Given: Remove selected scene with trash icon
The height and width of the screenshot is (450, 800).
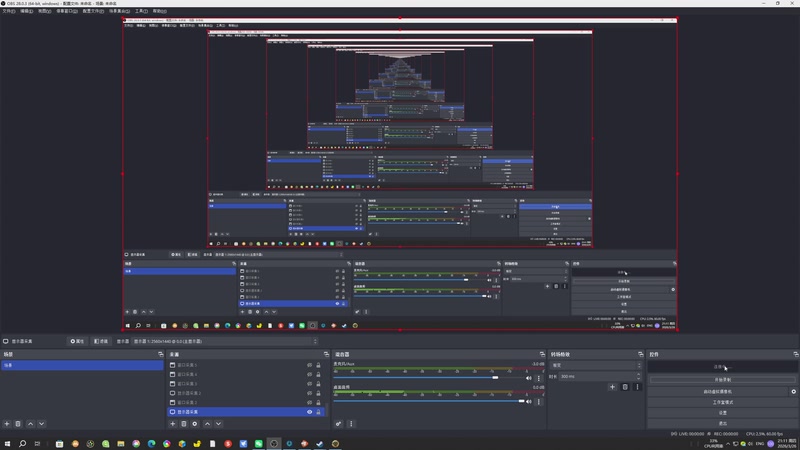Looking at the screenshot, I should 18,423.
